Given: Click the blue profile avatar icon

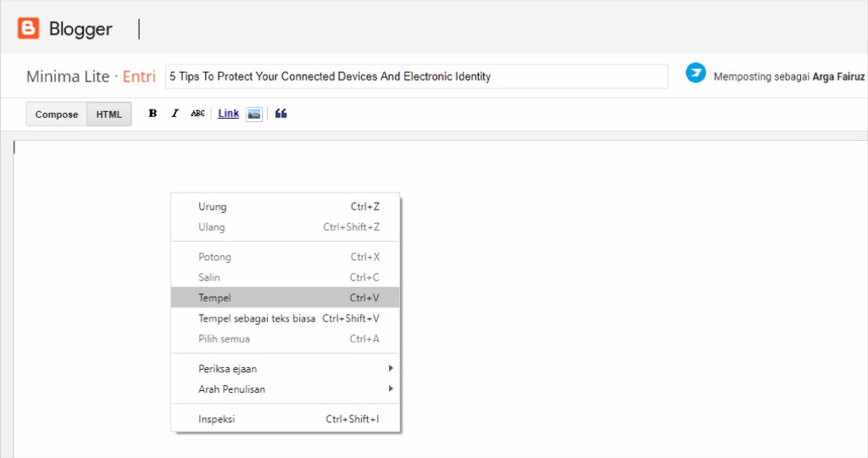Looking at the screenshot, I should (x=696, y=73).
